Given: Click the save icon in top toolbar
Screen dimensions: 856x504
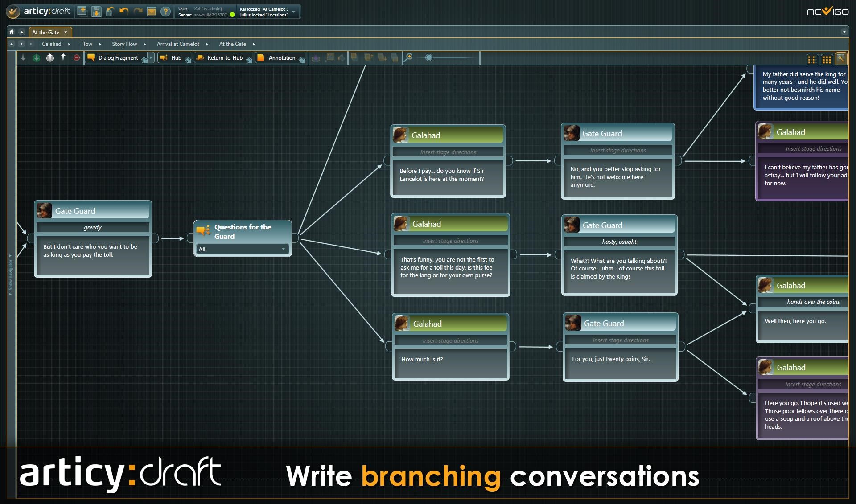Looking at the screenshot, I should 96,12.
